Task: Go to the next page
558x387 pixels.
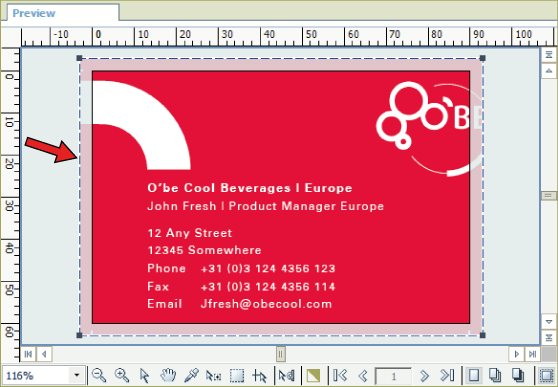Action: (x=424, y=375)
